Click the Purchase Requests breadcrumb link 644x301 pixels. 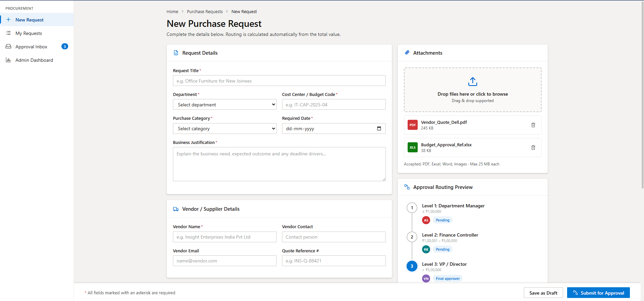click(205, 11)
